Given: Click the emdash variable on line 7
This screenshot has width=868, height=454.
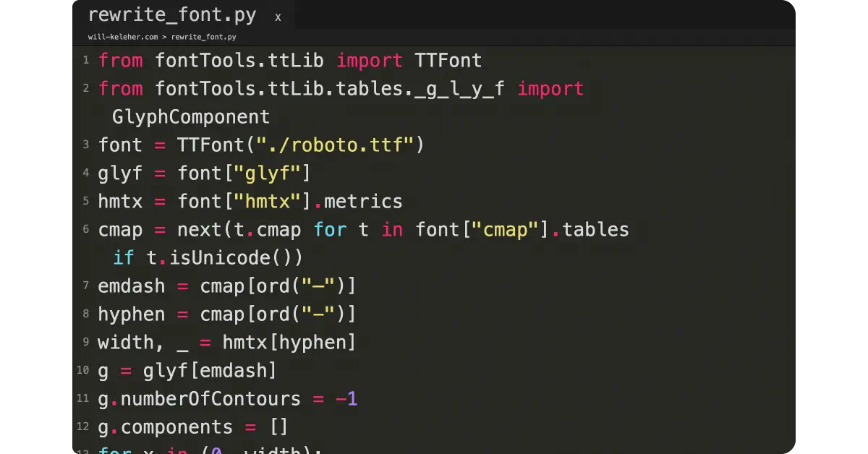Looking at the screenshot, I should [132, 286].
